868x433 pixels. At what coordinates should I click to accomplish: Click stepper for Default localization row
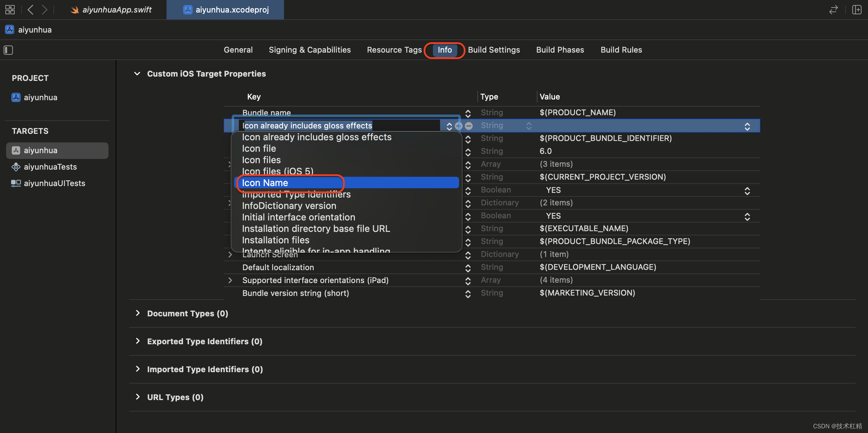468,268
